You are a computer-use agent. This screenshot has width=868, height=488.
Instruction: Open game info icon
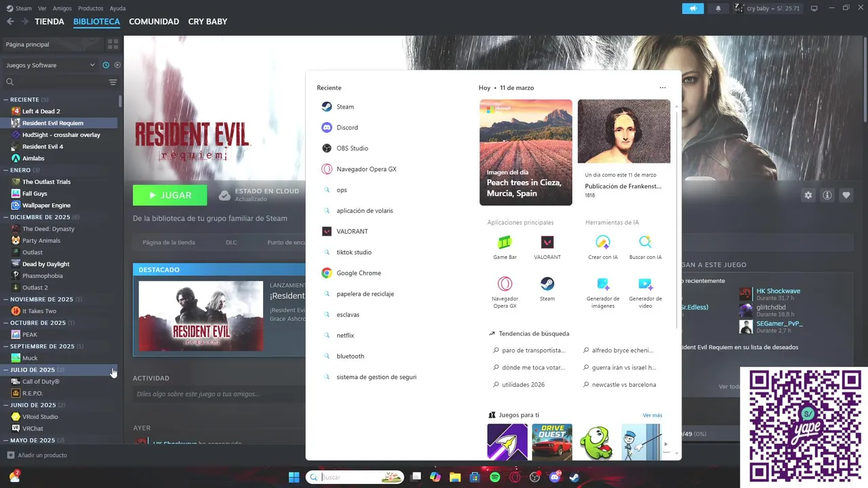tap(827, 195)
